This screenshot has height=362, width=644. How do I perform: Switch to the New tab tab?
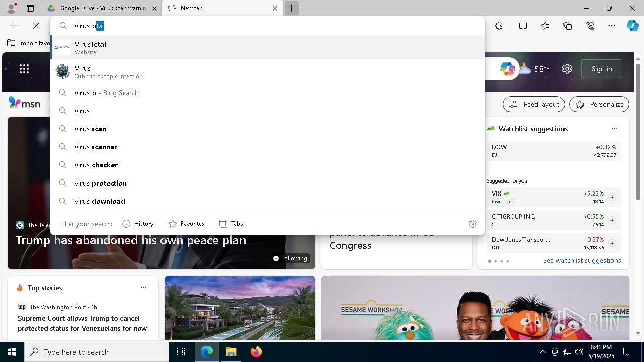(x=221, y=8)
